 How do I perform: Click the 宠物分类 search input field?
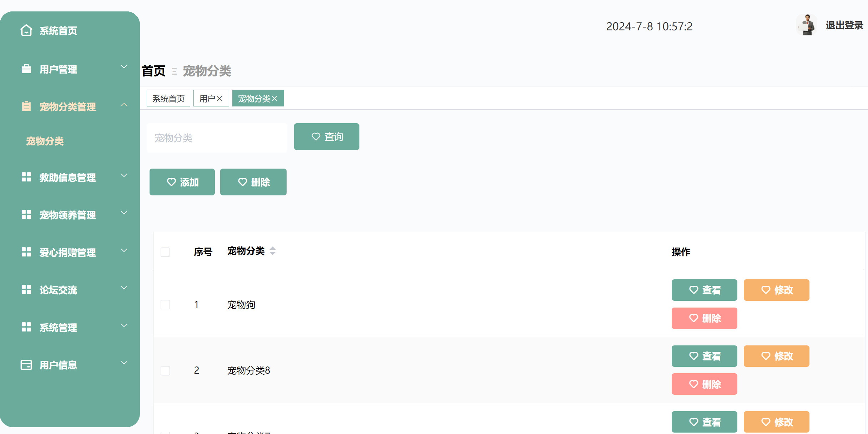[x=217, y=138]
